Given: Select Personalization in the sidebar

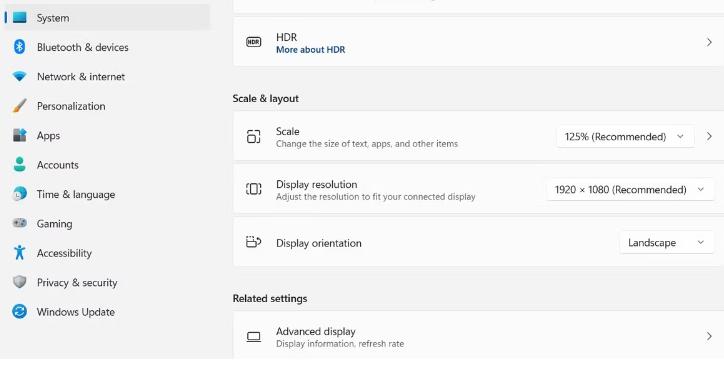Looking at the screenshot, I should click(x=106, y=106).
